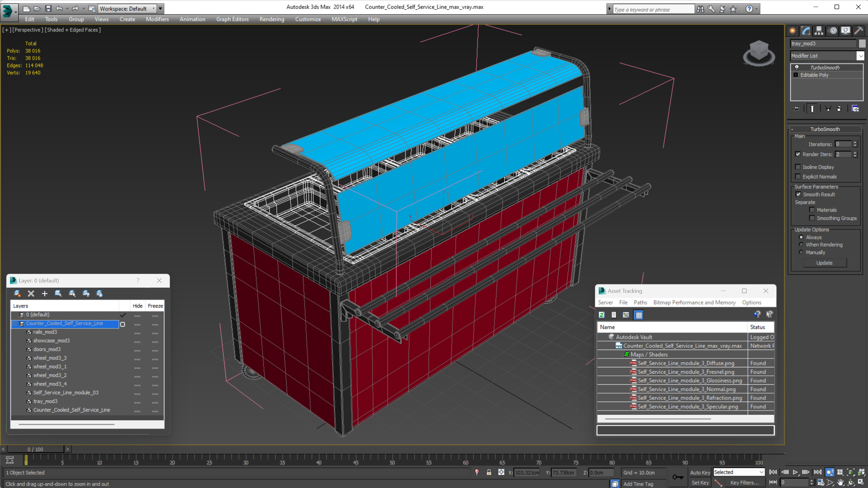
Task: Open the Paths menu in Asset Tracking
Action: [x=640, y=302]
